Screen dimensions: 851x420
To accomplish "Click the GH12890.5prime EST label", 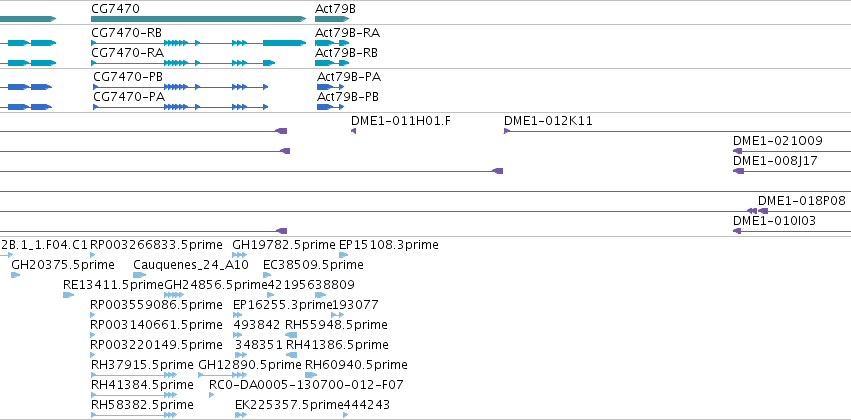I will (250, 365).
